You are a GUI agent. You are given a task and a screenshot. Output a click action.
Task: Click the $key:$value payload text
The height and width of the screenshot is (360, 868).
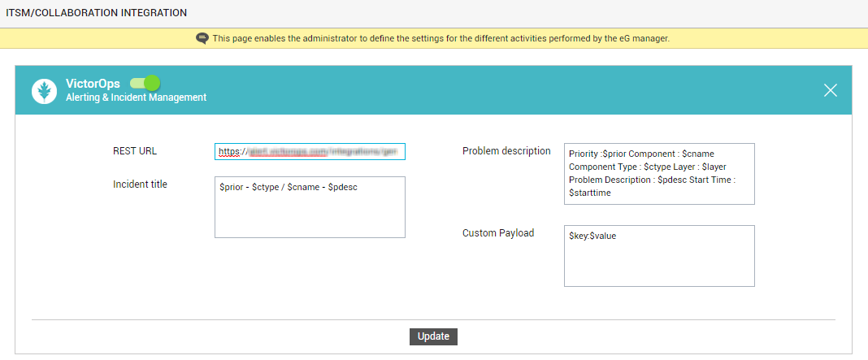(592, 236)
